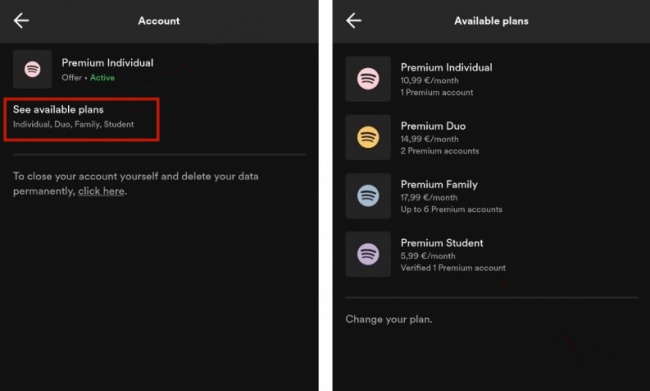
Task: Select the Premium Student plan title
Action: 442,243
